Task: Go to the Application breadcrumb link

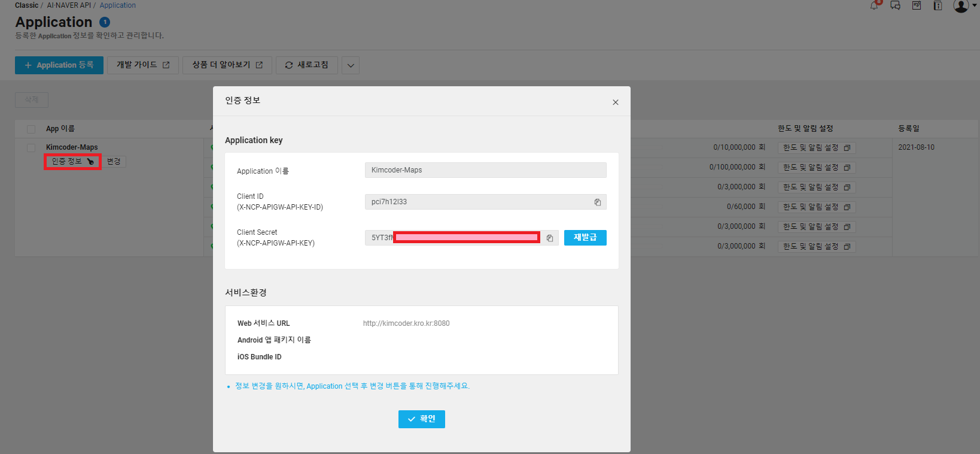Action: pyautogui.click(x=118, y=5)
